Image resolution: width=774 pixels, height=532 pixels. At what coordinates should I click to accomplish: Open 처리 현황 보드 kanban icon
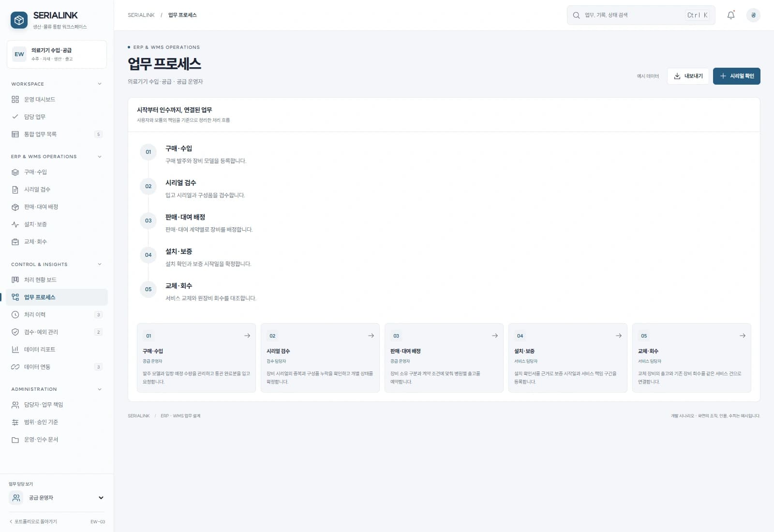click(x=15, y=280)
